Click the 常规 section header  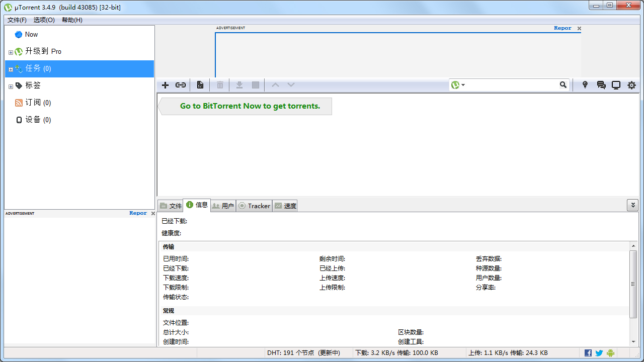169,311
